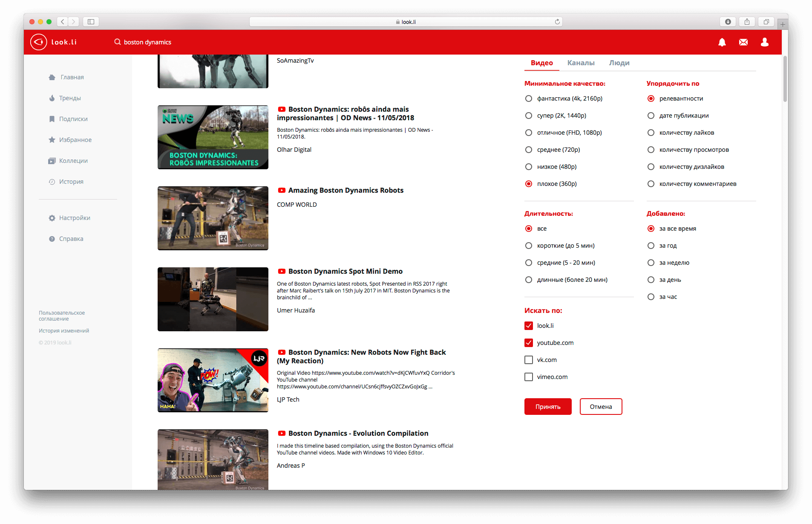
Task: Open the user profile icon
Action: point(764,42)
